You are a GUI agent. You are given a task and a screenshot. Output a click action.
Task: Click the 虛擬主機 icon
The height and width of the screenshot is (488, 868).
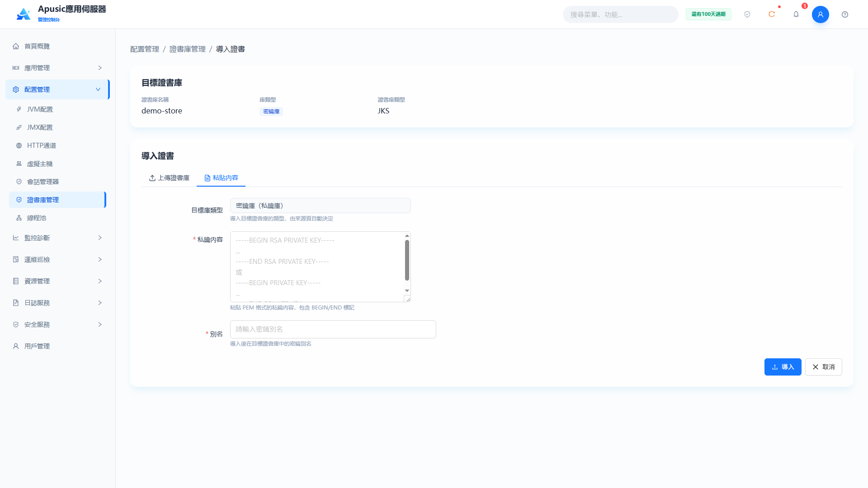(x=19, y=164)
